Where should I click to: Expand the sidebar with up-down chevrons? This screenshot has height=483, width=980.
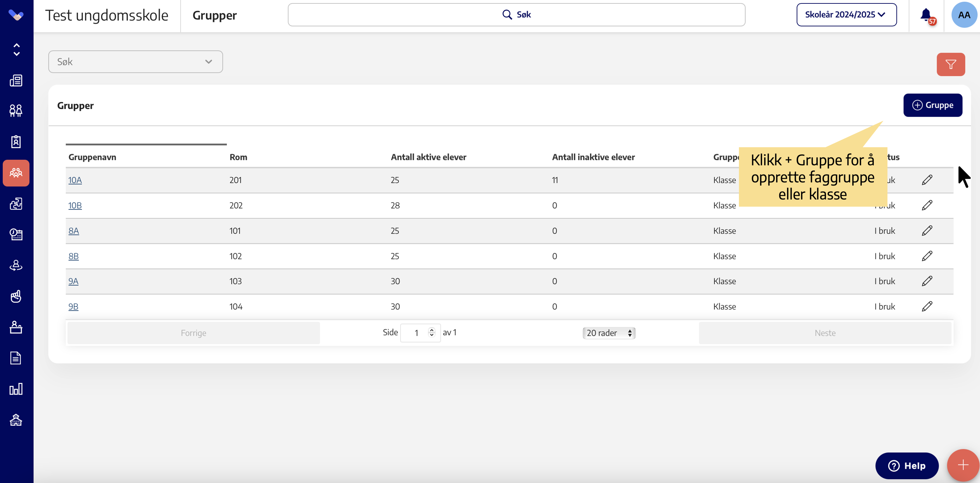(16, 50)
